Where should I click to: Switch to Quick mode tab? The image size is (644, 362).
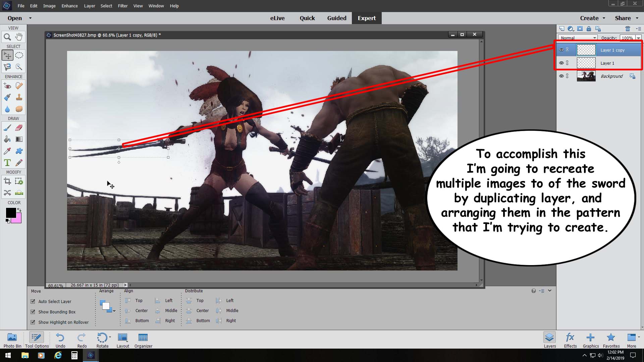pyautogui.click(x=307, y=18)
